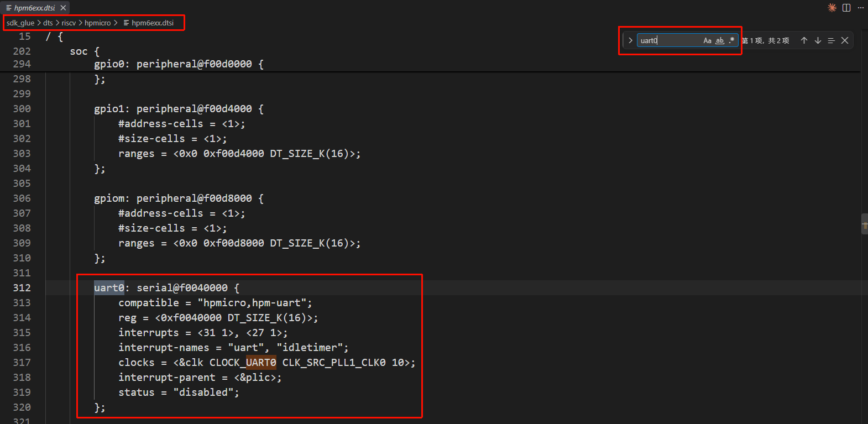Click the reg = <0xf0040000 line
Screen dimensions: 868x424
click(x=218, y=318)
